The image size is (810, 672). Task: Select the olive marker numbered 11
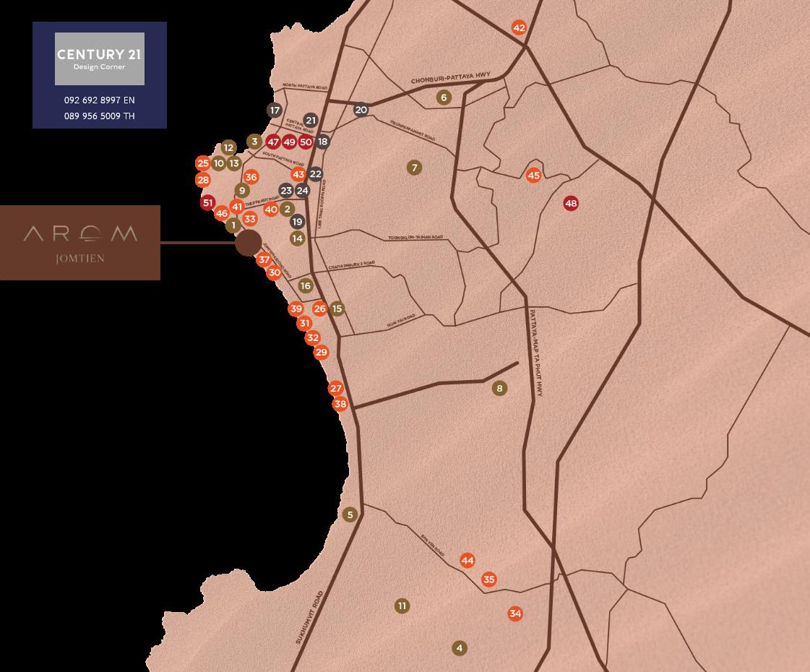pos(402,606)
